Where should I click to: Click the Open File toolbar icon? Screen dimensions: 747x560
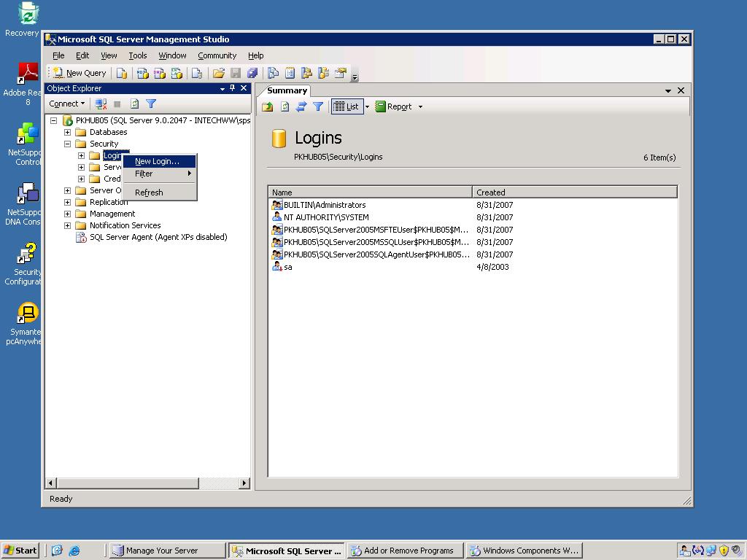click(x=219, y=73)
